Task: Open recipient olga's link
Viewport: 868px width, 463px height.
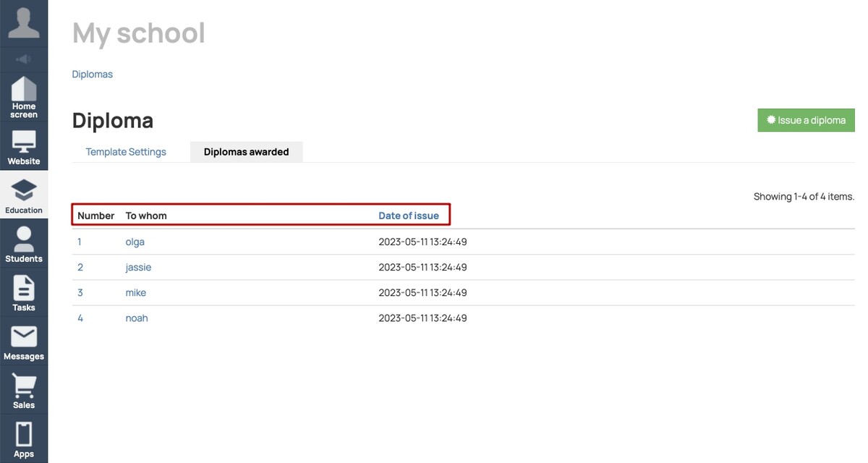Action: point(135,242)
